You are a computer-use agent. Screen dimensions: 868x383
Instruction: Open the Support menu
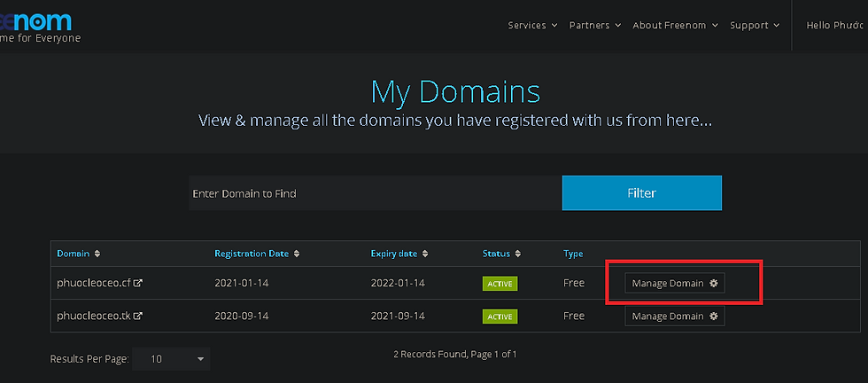pyautogui.click(x=755, y=26)
